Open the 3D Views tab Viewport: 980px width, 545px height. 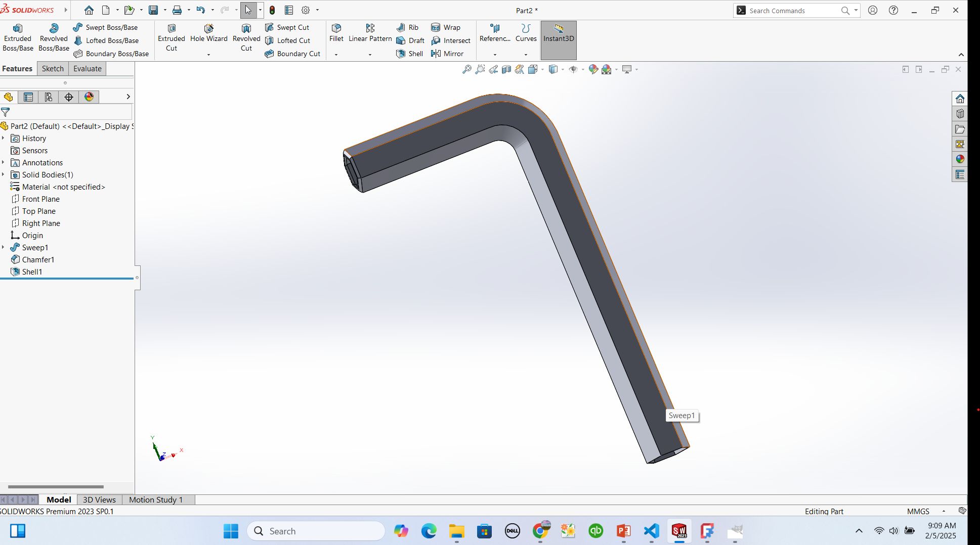point(99,499)
